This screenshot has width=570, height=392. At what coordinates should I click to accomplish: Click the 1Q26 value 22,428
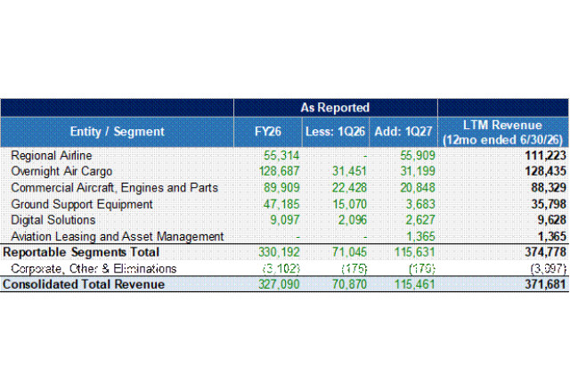point(349,188)
